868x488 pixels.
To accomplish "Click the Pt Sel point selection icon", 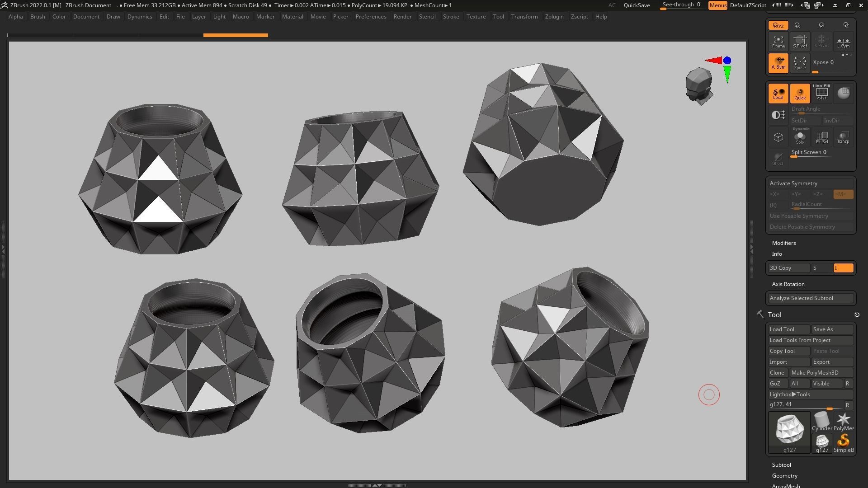I will [821, 137].
